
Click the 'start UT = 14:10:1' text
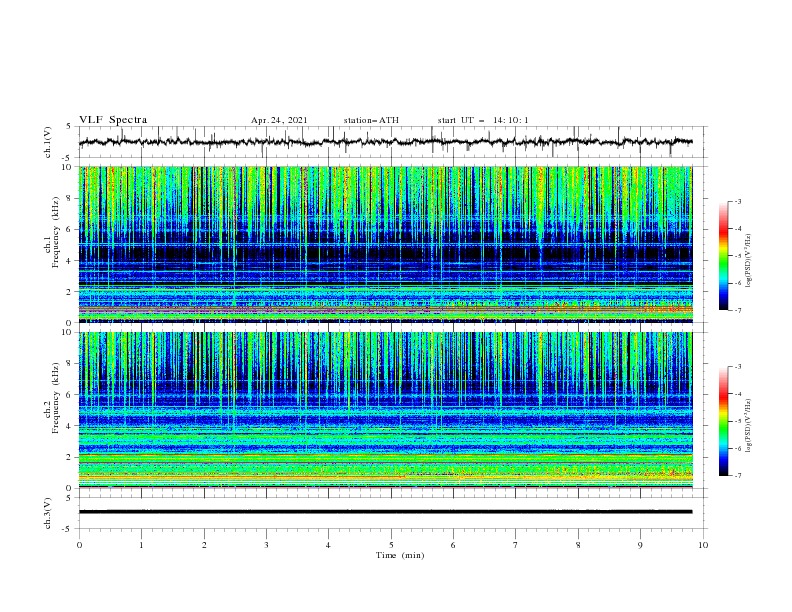coord(483,120)
